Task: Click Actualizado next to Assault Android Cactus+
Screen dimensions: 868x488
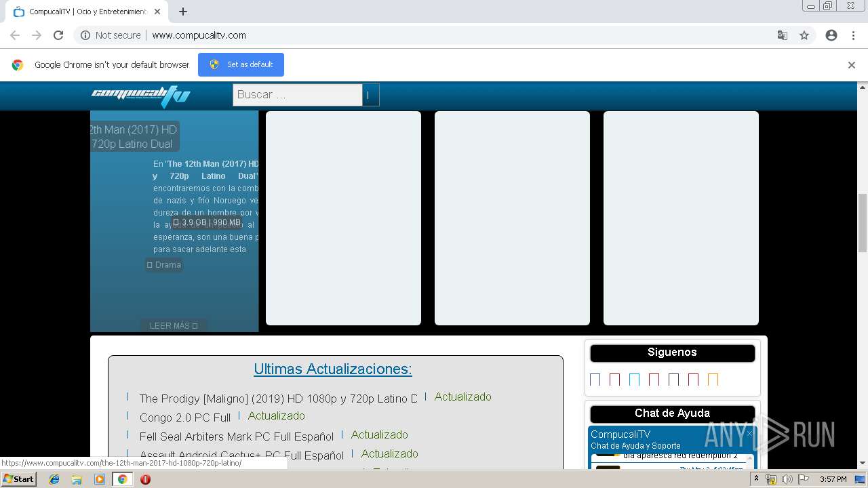Action: (x=390, y=453)
